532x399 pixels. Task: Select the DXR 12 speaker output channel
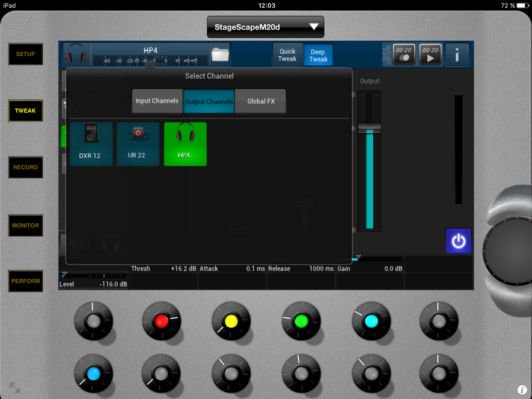tap(91, 144)
